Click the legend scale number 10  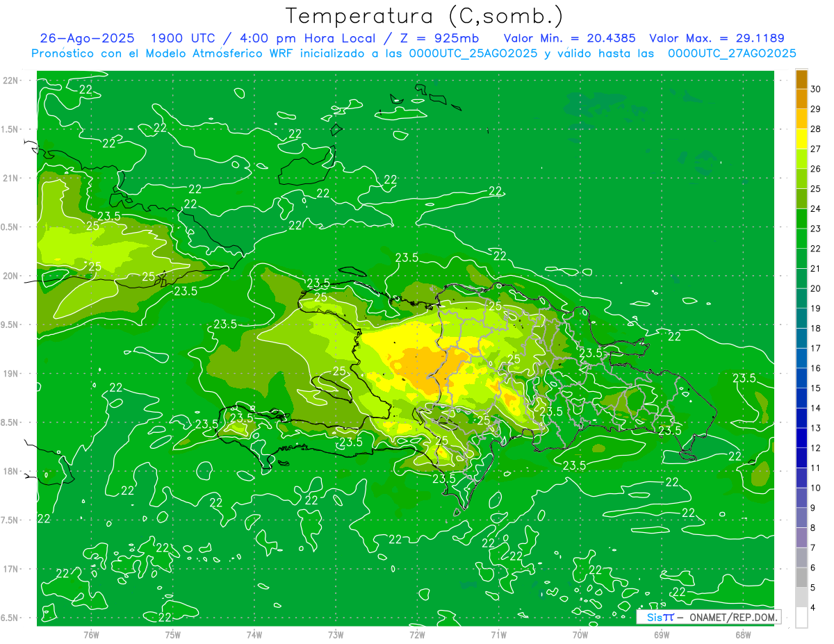coord(815,488)
